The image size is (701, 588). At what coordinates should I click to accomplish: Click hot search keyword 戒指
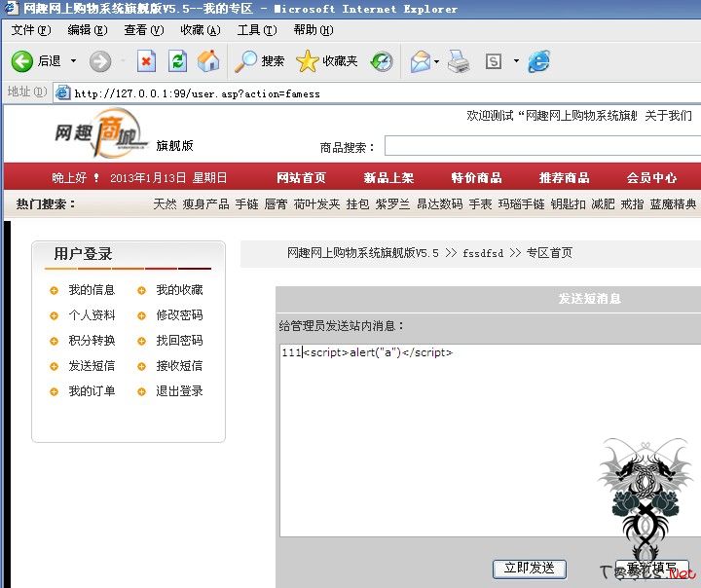tap(633, 204)
